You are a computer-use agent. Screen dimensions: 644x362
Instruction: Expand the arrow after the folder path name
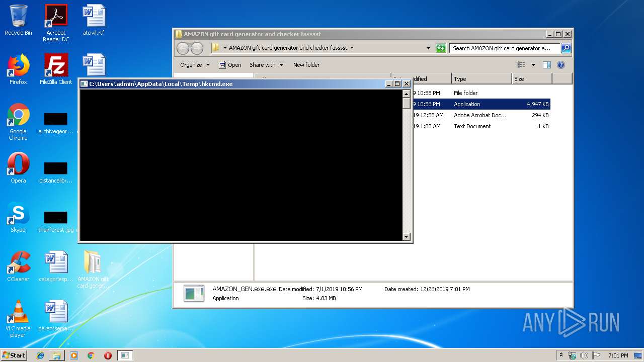point(352,48)
